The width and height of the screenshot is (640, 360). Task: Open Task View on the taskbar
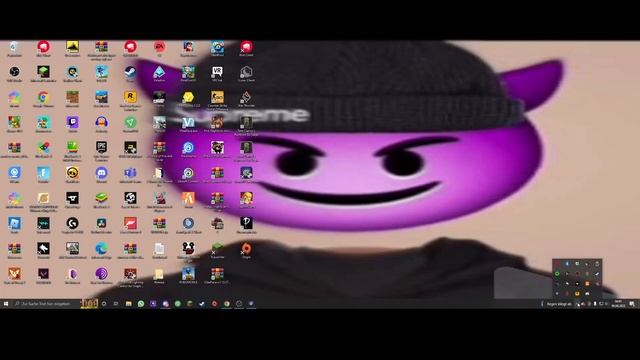tap(116, 304)
